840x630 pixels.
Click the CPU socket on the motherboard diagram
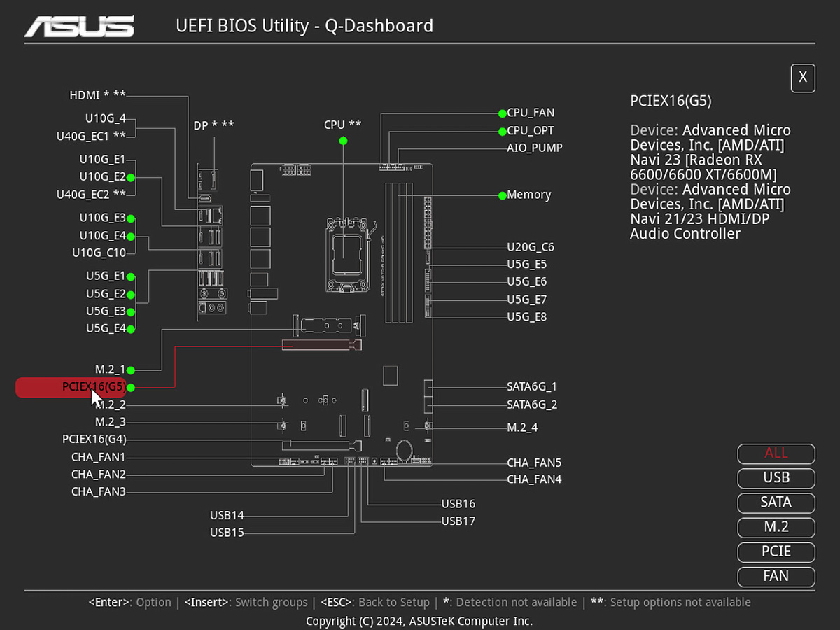click(x=347, y=253)
